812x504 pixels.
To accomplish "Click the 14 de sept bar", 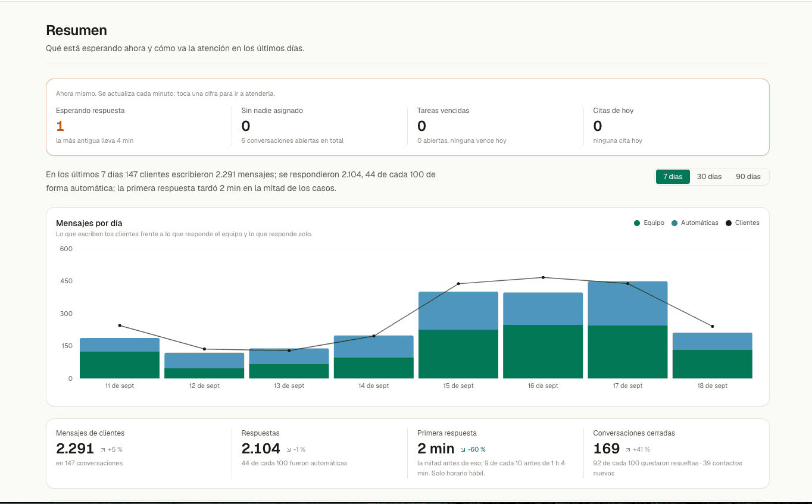I will click(x=374, y=357).
